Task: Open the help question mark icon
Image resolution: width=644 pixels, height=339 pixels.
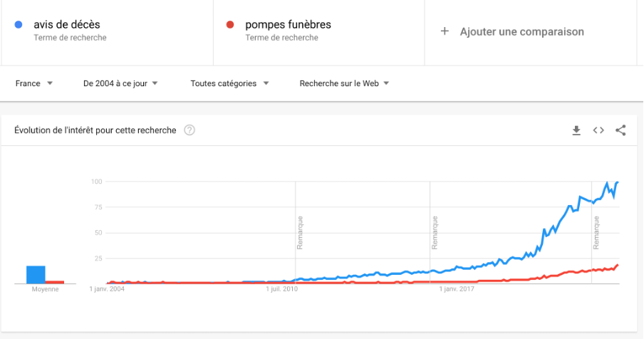Action: click(189, 130)
